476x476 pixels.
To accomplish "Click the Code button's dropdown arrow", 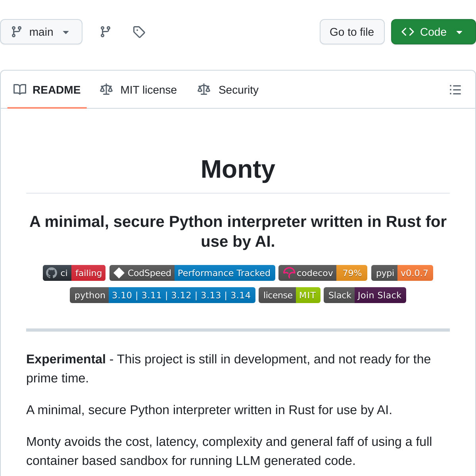I will pyautogui.click(x=459, y=32).
